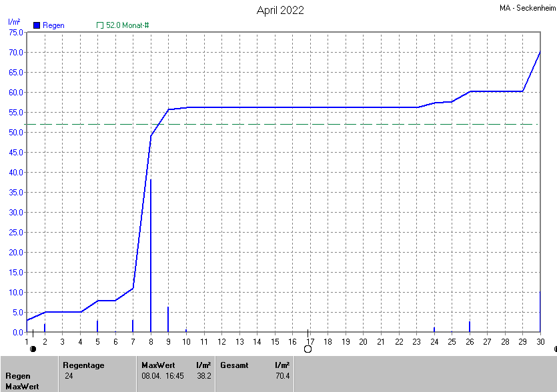Click the blue Regen legend square
The height and width of the screenshot is (392, 557).
click(37, 25)
